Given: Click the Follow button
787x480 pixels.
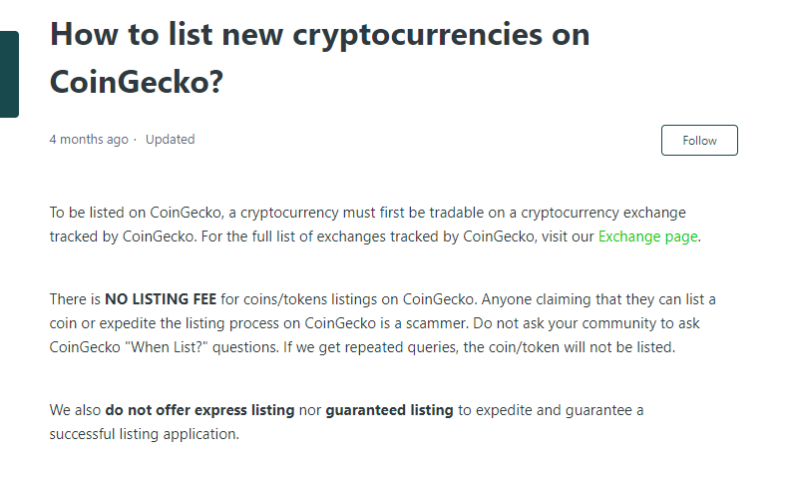Looking at the screenshot, I should point(699,140).
